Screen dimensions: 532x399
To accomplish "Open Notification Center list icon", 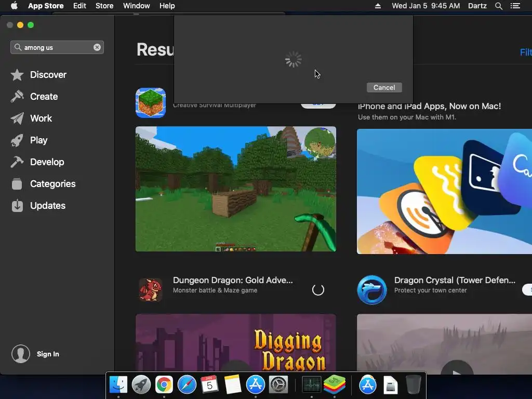I will 515,6.
